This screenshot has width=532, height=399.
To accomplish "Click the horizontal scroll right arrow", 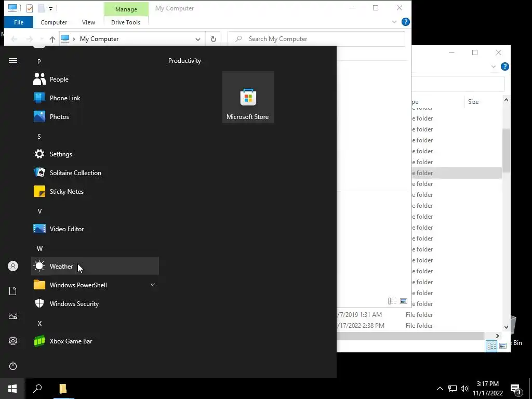I will coord(497,336).
